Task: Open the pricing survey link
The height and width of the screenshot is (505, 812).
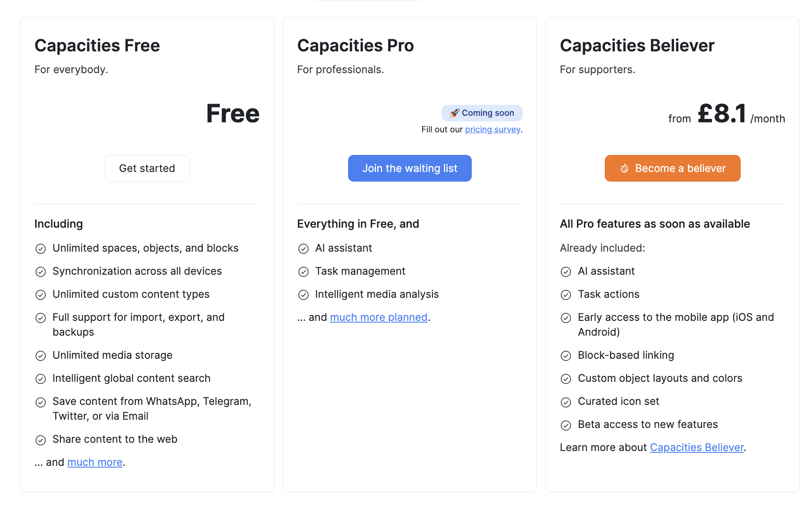Action: click(492, 129)
